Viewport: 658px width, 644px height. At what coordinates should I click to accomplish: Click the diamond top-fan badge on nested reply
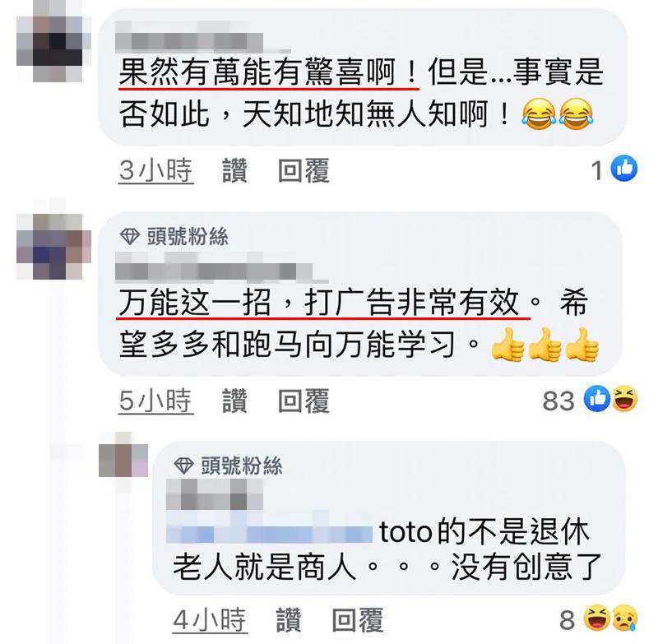(x=183, y=466)
